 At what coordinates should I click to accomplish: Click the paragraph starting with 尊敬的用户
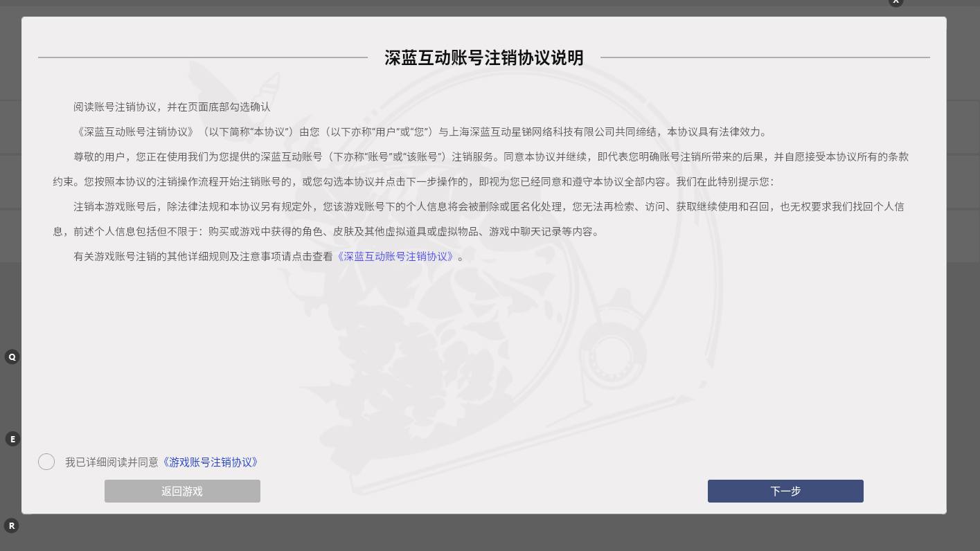[481, 169]
